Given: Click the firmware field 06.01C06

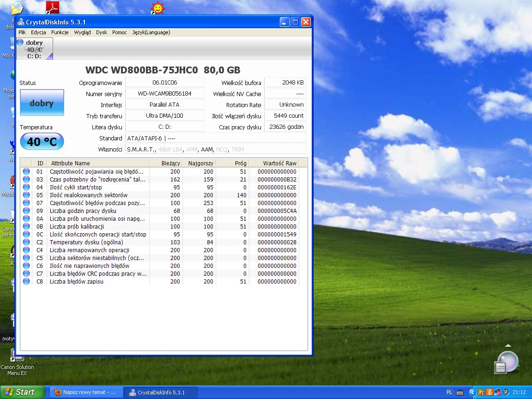Looking at the screenshot, I should pyautogui.click(x=164, y=83).
